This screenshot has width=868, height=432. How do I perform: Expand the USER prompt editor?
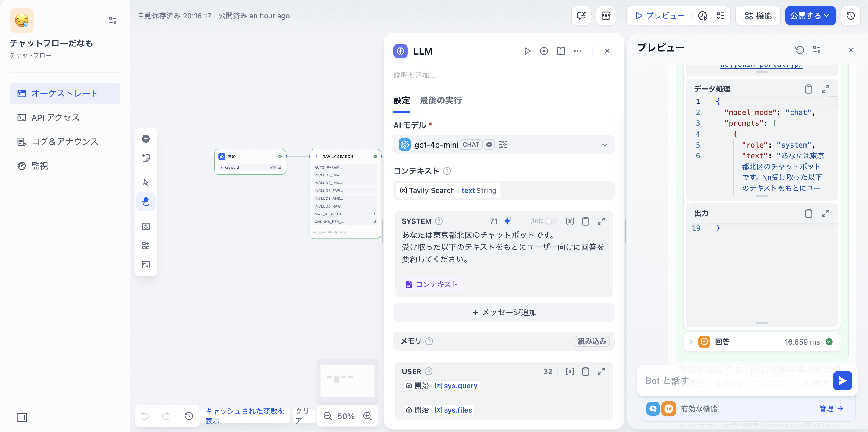coord(601,371)
